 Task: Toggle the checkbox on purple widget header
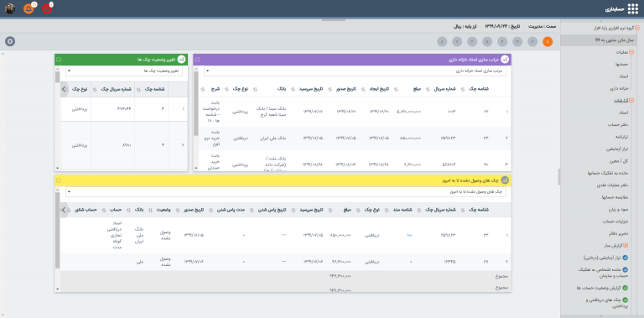pos(197,60)
